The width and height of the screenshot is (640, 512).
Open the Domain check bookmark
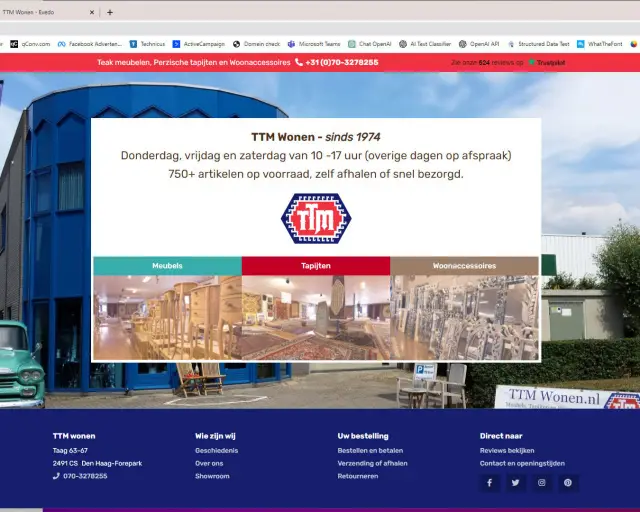coord(256,44)
